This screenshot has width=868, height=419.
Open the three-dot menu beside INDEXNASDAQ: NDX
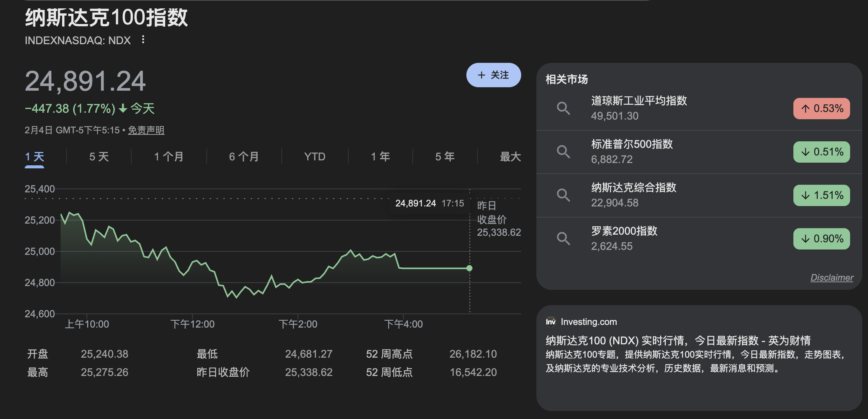143,40
